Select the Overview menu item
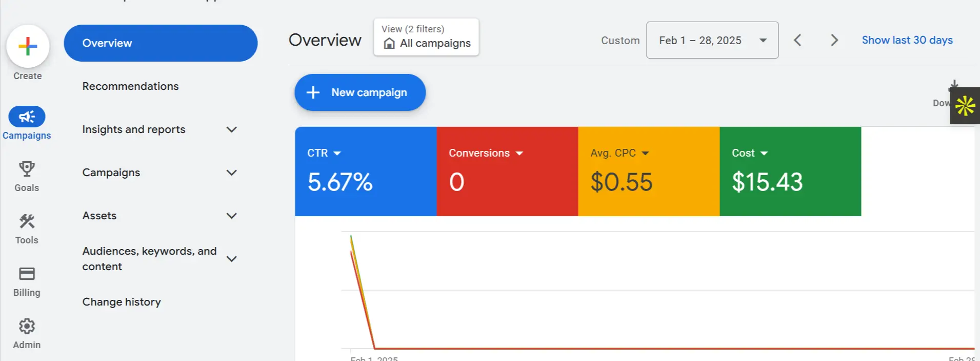 pos(161,43)
